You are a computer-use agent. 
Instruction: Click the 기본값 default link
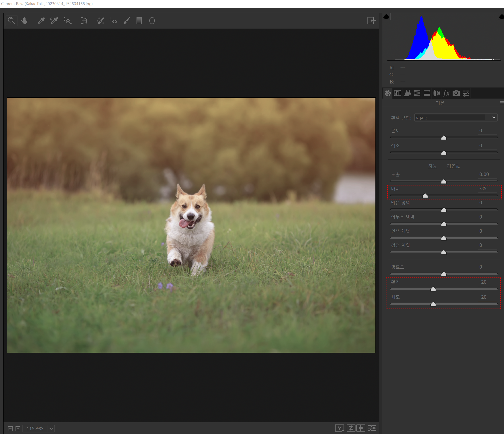click(453, 166)
